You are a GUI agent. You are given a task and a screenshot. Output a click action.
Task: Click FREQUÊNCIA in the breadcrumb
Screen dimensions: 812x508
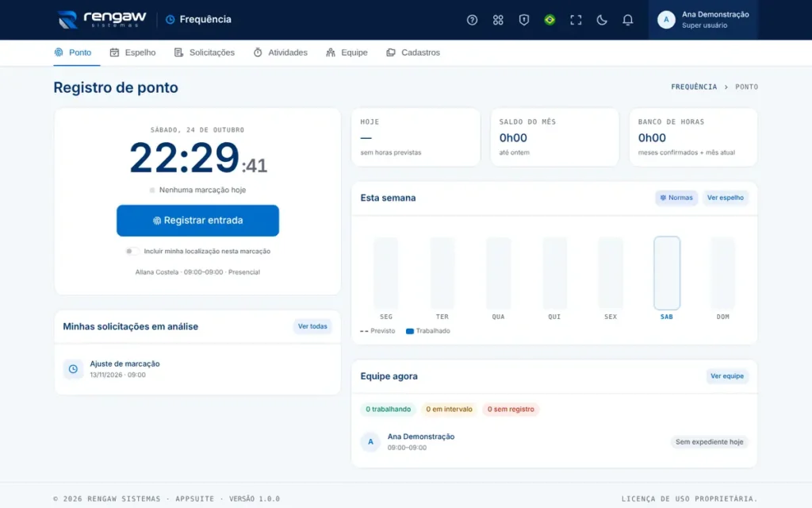click(694, 87)
